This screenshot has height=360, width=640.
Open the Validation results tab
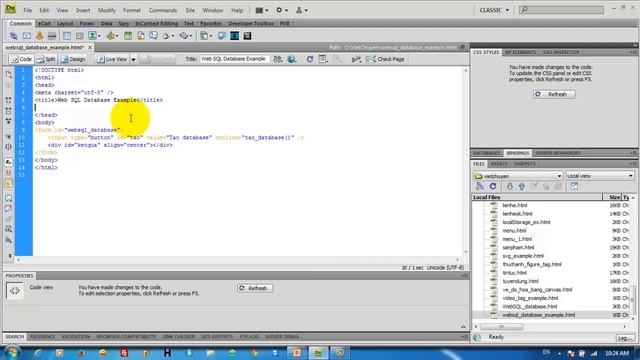point(76,337)
